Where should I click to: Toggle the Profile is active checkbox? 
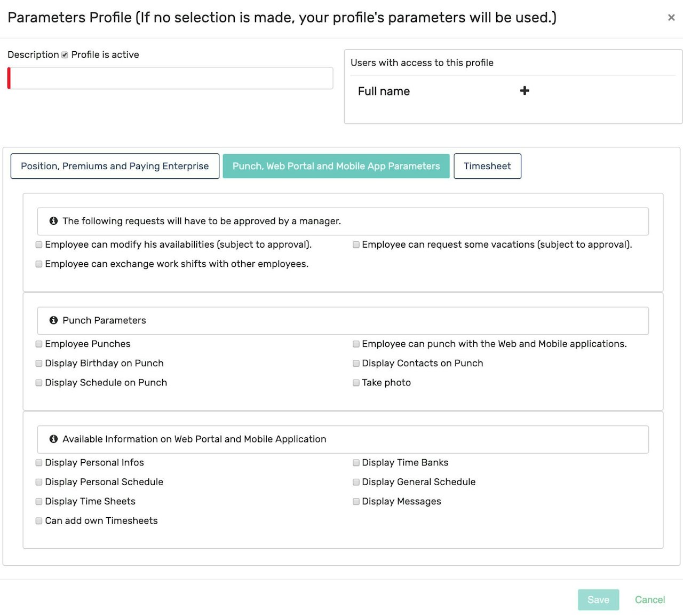click(65, 55)
